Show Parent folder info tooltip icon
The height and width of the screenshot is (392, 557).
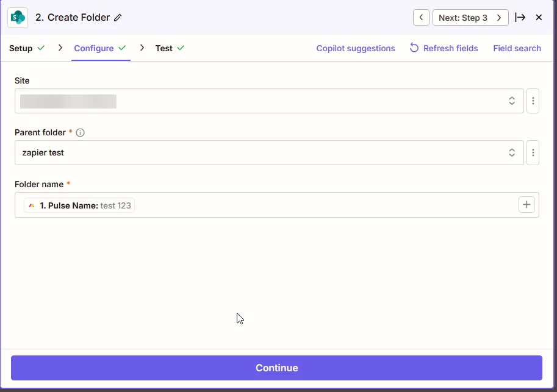[81, 133]
